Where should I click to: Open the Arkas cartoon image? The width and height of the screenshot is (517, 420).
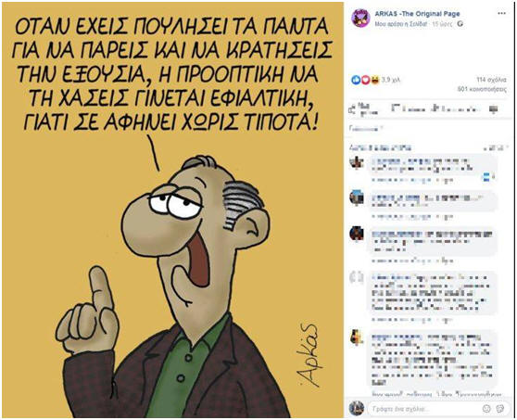coord(172,210)
